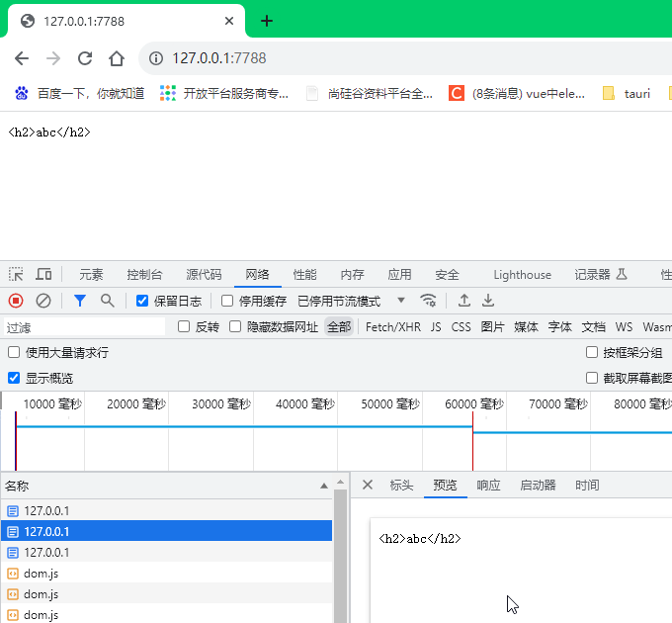Uncheck the 保留日志 checkbox
Viewport: 672px width, 623px height.
coord(142,301)
